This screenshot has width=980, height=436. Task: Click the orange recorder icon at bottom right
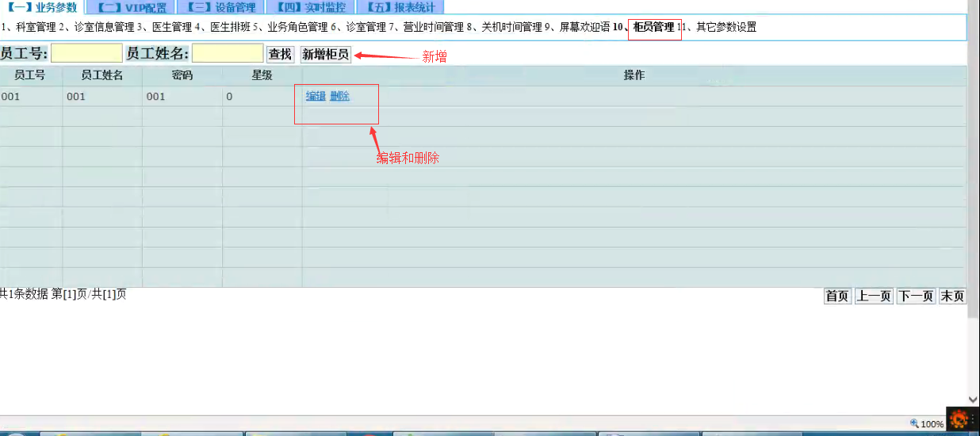pos(959,418)
